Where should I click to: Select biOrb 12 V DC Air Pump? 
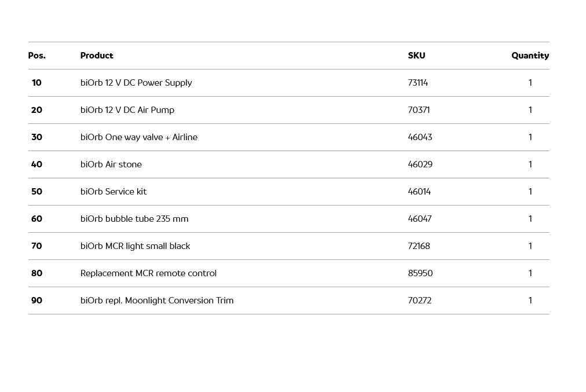[x=127, y=110]
